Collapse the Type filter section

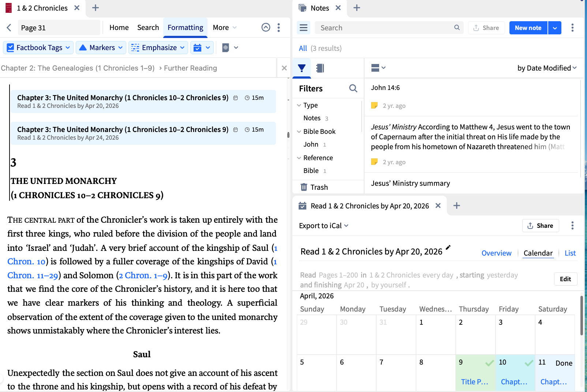point(299,105)
